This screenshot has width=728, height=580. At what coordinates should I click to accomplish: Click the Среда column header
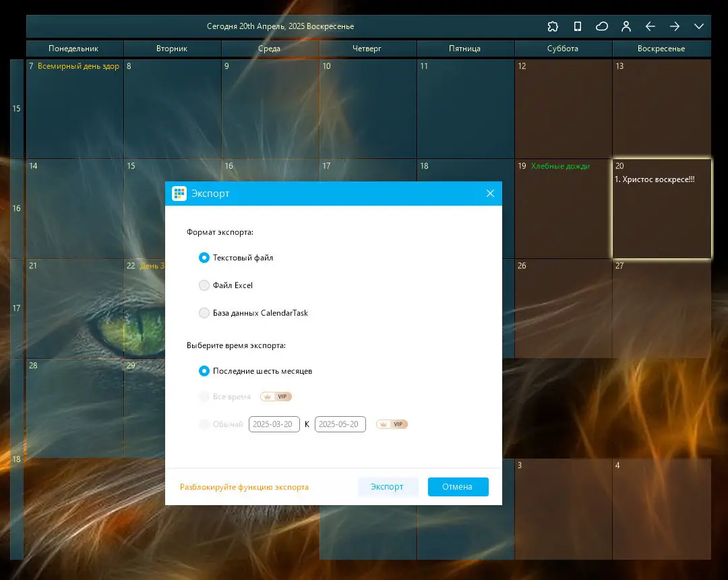tap(270, 49)
